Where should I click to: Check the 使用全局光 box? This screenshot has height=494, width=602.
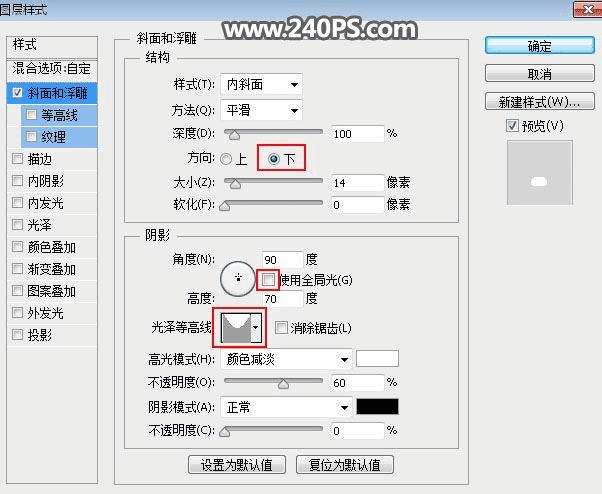click(268, 279)
